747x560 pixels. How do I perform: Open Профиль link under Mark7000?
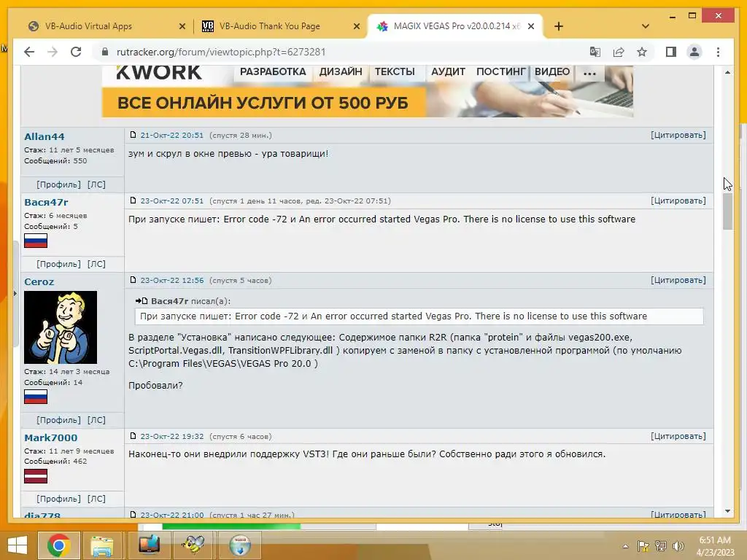point(58,499)
